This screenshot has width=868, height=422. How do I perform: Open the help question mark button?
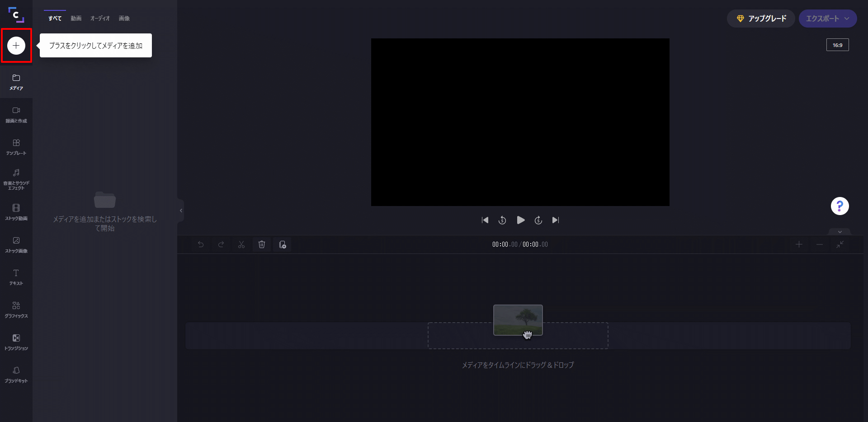(x=840, y=206)
